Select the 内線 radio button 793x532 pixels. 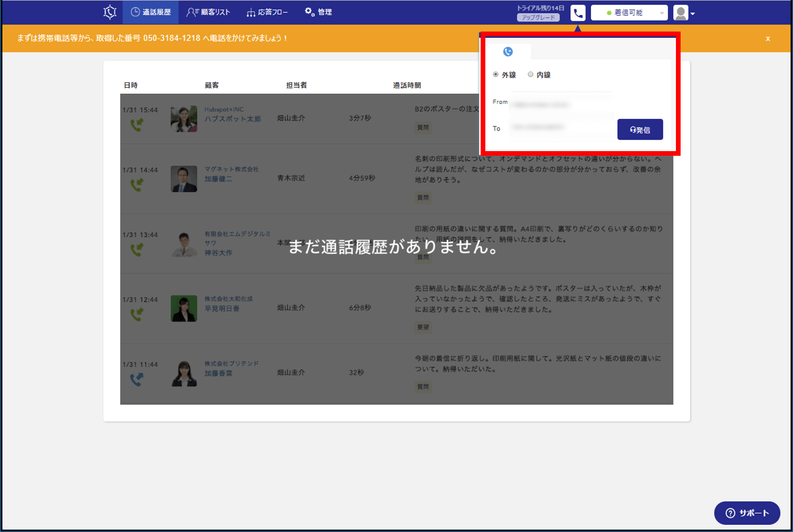530,75
